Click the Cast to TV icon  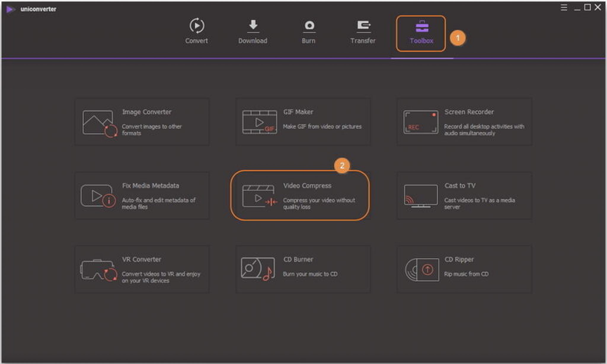420,196
